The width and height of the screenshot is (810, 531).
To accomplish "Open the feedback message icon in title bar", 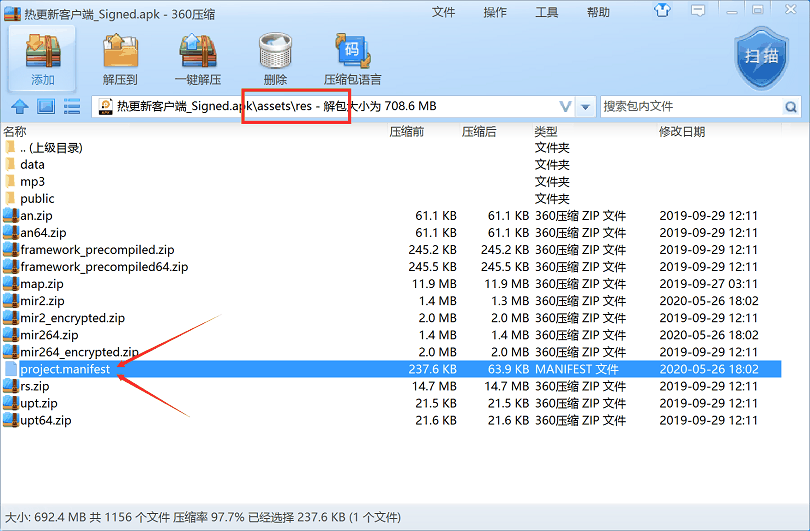I will pyautogui.click(x=698, y=10).
